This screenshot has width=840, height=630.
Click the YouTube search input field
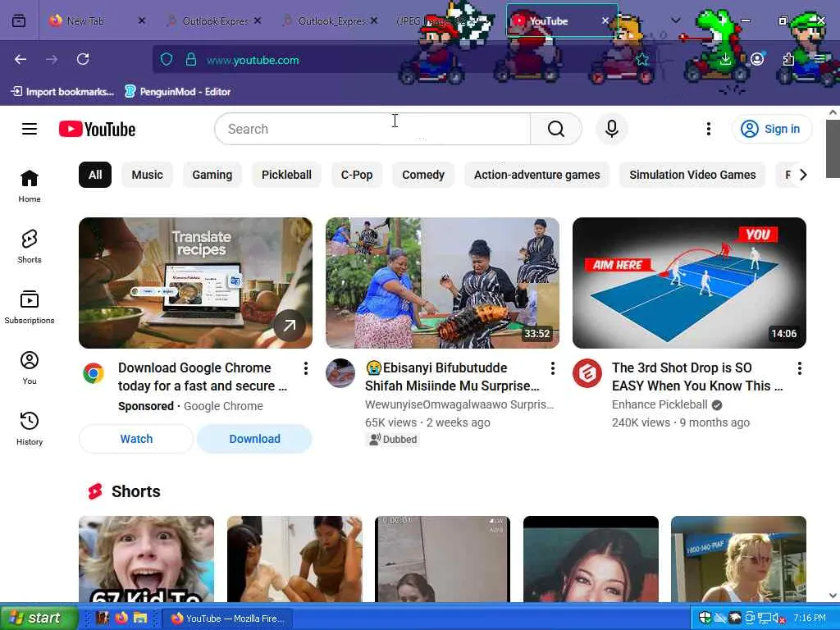pos(372,129)
